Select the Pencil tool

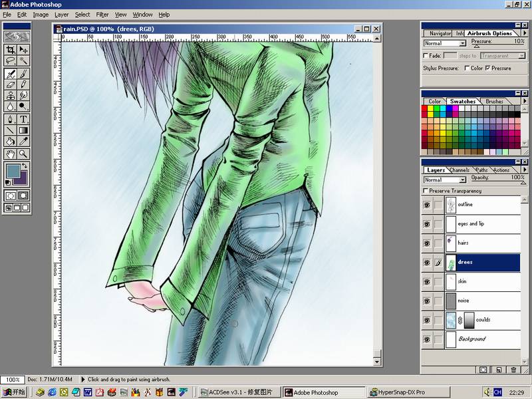(23, 84)
